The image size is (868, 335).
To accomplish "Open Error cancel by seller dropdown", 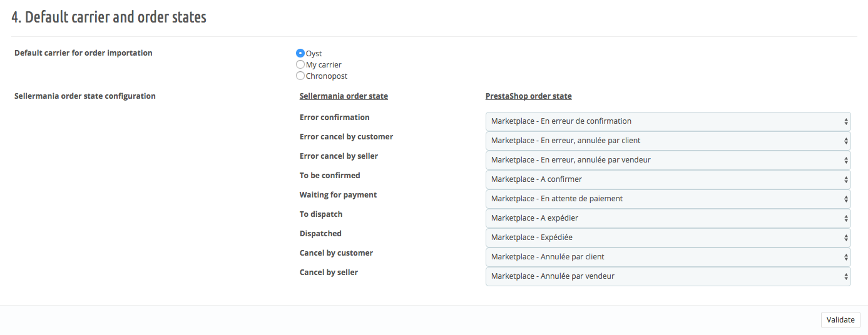I will pos(668,160).
